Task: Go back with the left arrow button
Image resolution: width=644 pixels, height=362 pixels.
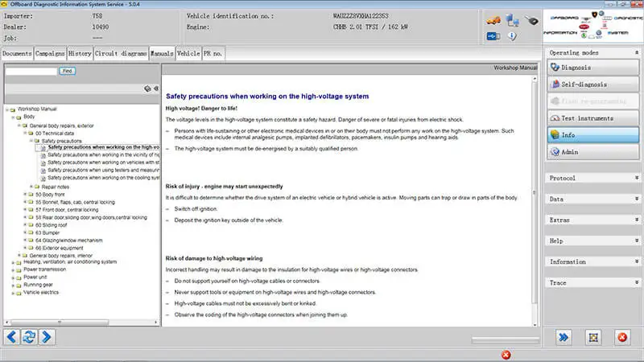Action: coord(11,337)
